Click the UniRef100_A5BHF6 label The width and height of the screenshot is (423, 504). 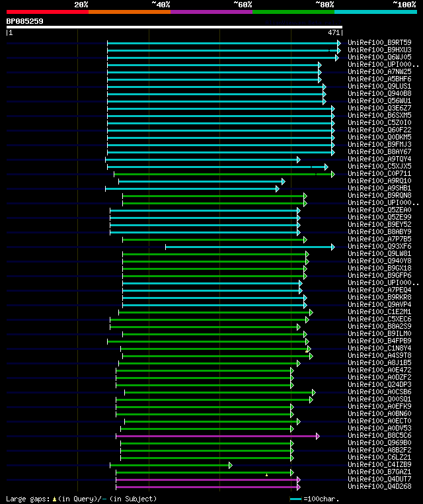(379, 79)
